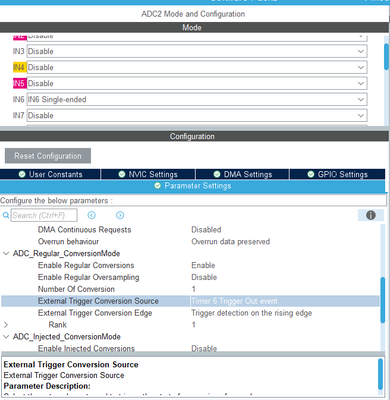
Task: Click the pink IN5 channel label
Action: pyautogui.click(x=20, y=83)
